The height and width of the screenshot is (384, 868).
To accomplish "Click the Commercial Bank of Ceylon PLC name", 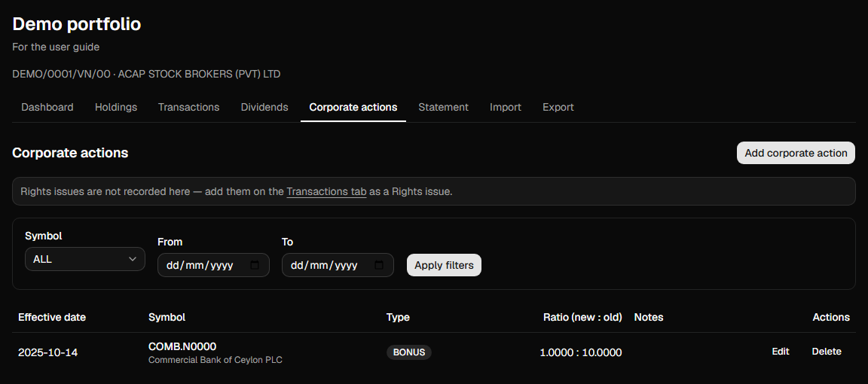I will [x=215, y=360].
